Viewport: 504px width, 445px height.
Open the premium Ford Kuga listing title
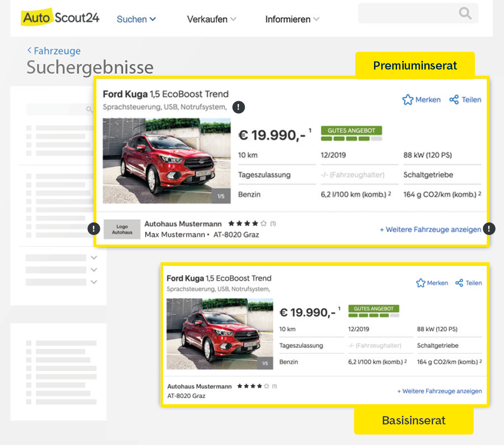165,94
